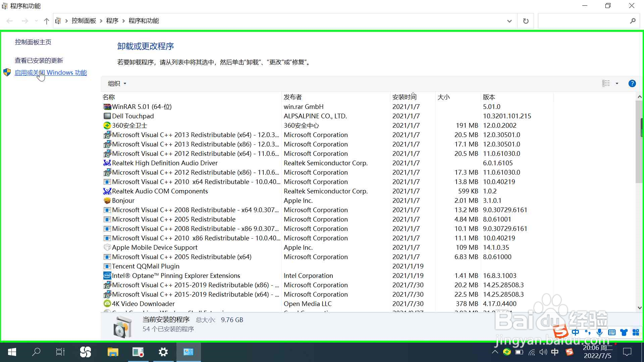This screenshot has width=644, height=362.
Task: Open volume control in system tray
Action: pyautogui.click(x=543, y=352)
